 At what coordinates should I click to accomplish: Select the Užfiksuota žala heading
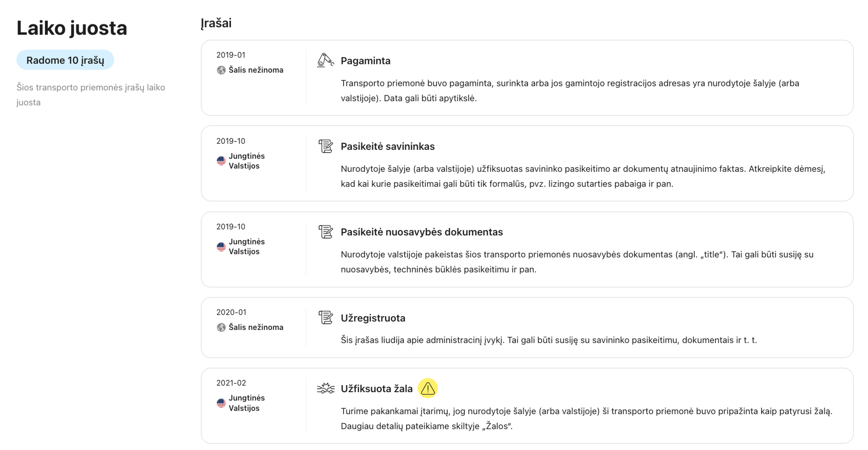pyautogui.click(x=376, y=389)
